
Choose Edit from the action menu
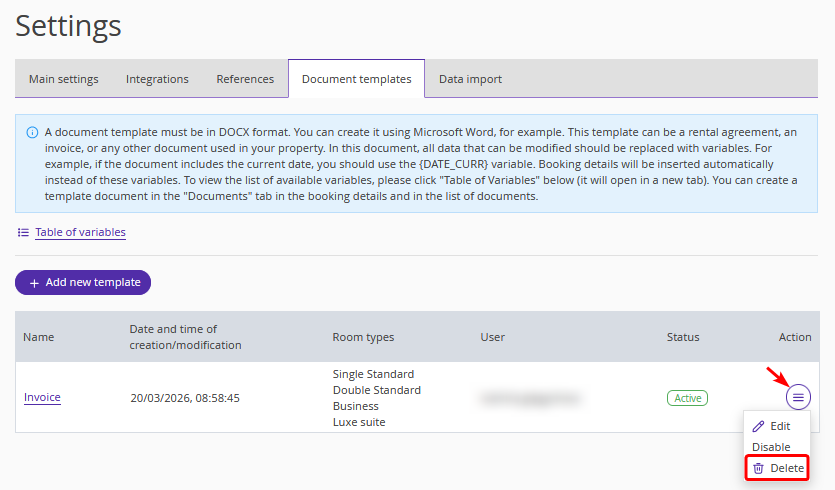[x=780, y=426]
